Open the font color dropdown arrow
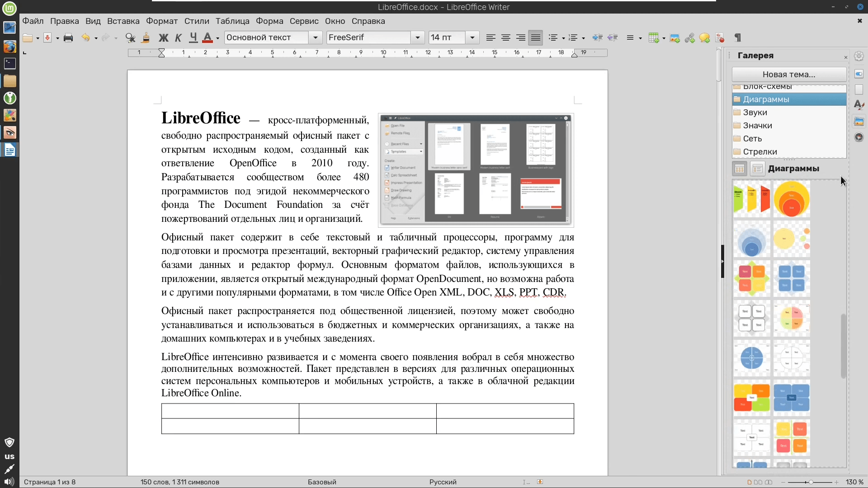This screenshot has height=488, width=868. [217, 38]
